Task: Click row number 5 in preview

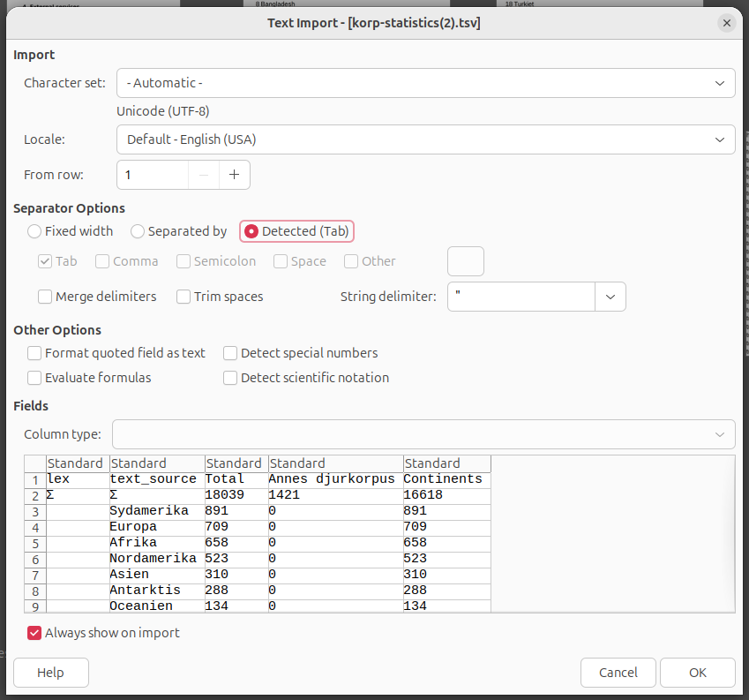Action: pyautogui.click(x=35, y=543)
